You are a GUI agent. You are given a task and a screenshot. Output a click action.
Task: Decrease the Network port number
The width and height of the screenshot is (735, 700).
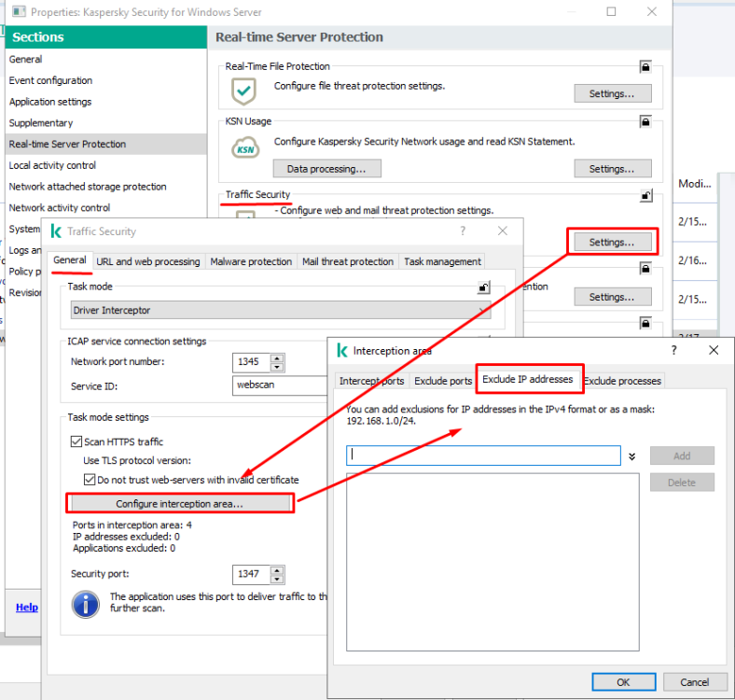277,368
